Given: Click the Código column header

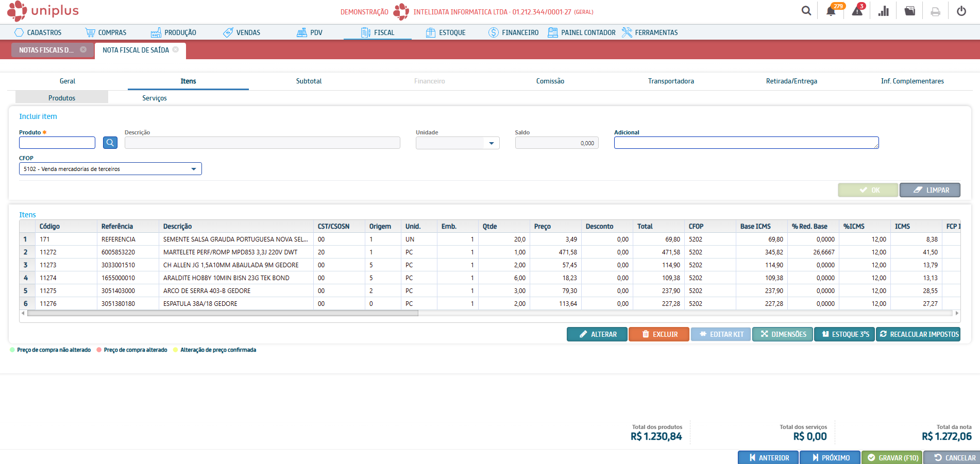Looking at the screenshot, I should click(x=66, y=226).
